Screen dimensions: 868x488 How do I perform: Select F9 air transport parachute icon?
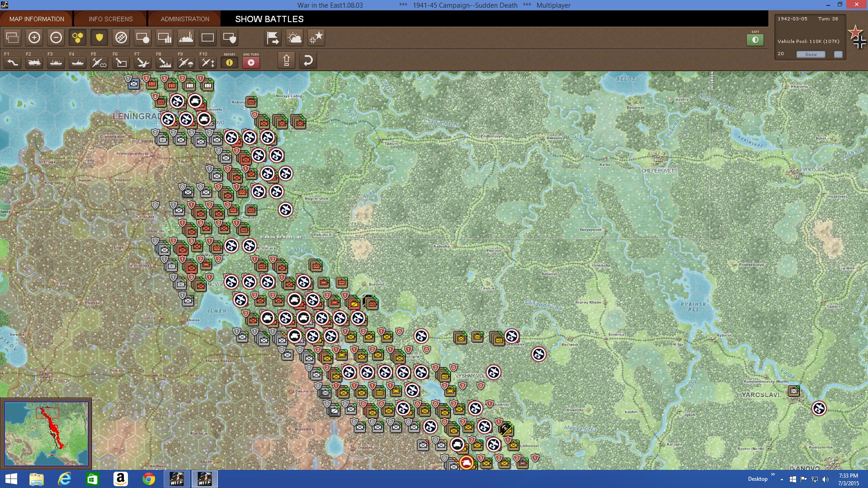click(186, 62)
